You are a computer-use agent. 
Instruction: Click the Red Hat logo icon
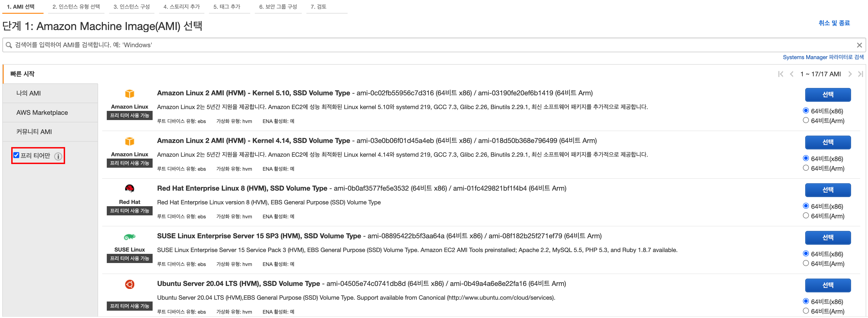pyautogui.click(x=130, y=189)
